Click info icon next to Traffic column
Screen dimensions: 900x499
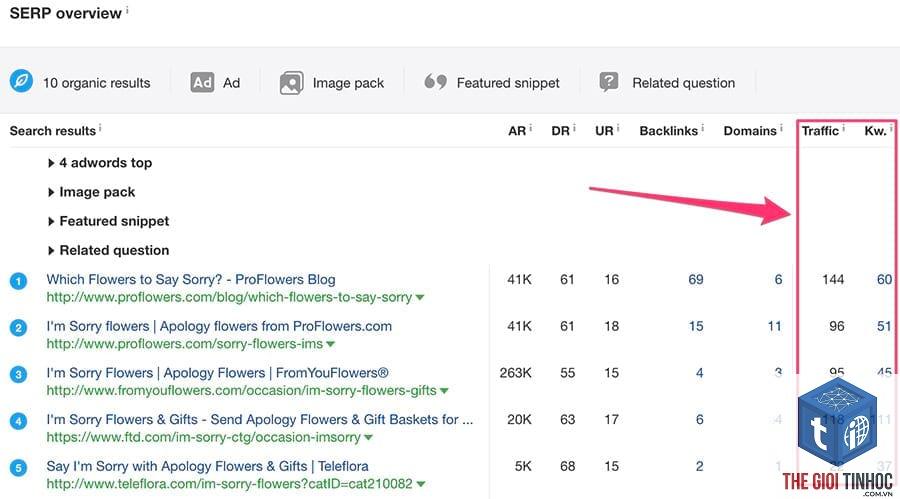point(843,127)
